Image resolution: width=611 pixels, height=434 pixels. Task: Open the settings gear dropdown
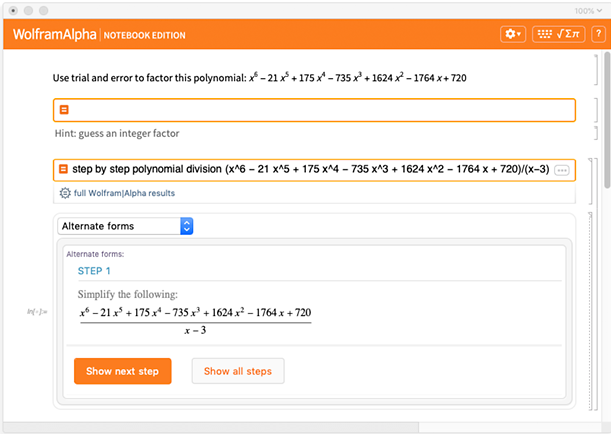[x=513, y=34]
